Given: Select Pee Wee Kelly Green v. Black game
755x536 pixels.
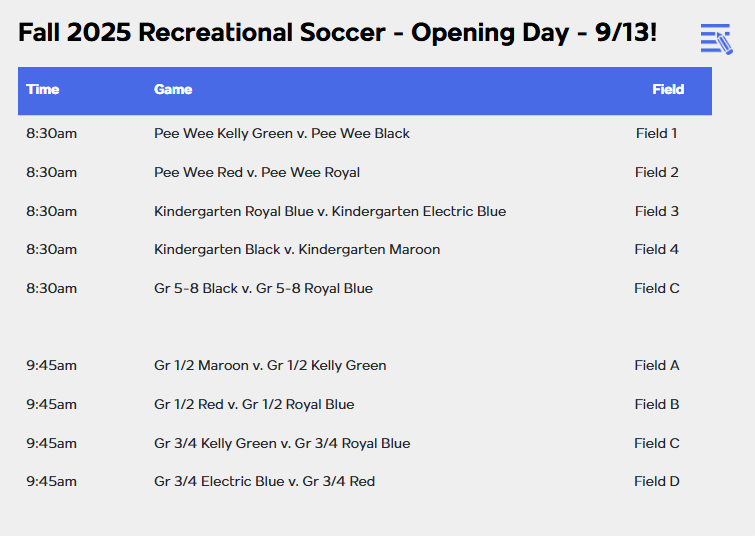Looking at the screenshot, I should pos(282,133).
